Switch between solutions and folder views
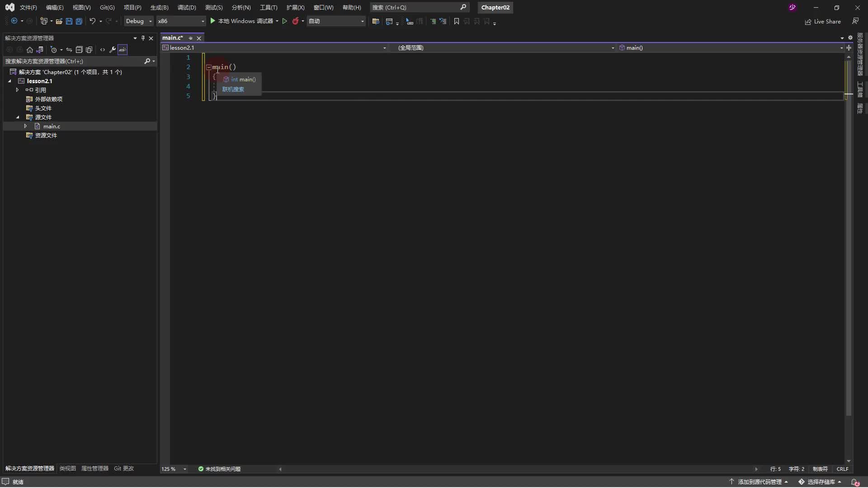The width and height of the screenshot is (868, 488). [40, 50]
